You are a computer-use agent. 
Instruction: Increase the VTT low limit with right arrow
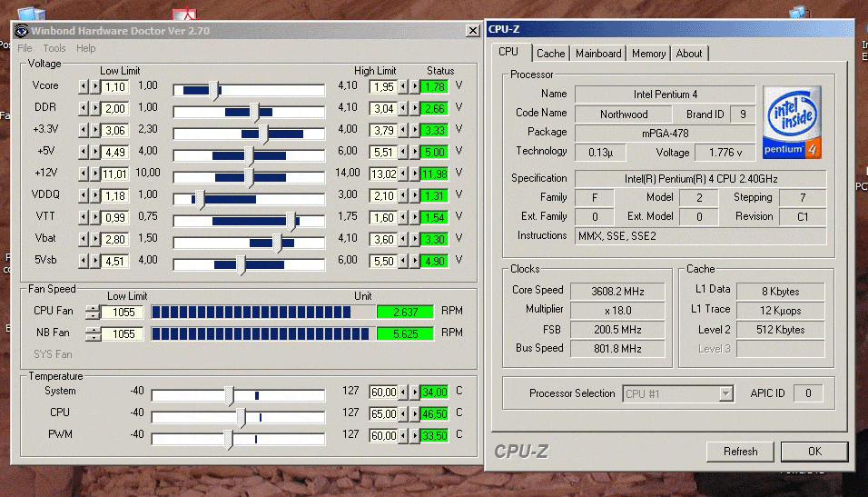tap(94, 217)
